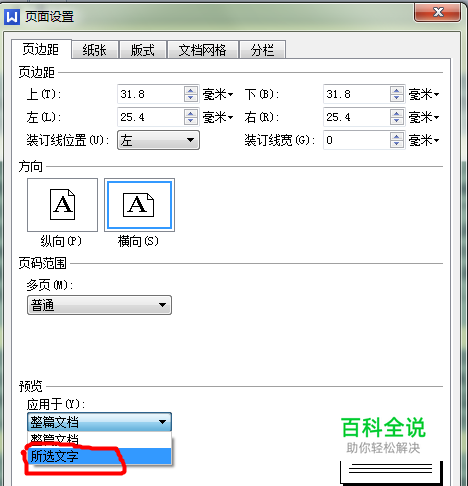
Task: Open the 毫米 unit dropdown for bottom margin
Action: coord(424,94)
